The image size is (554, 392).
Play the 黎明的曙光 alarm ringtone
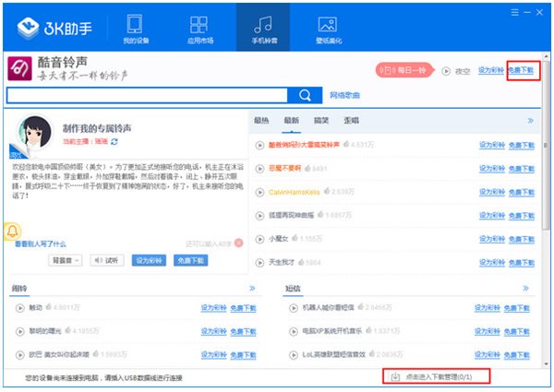(19, 332)
